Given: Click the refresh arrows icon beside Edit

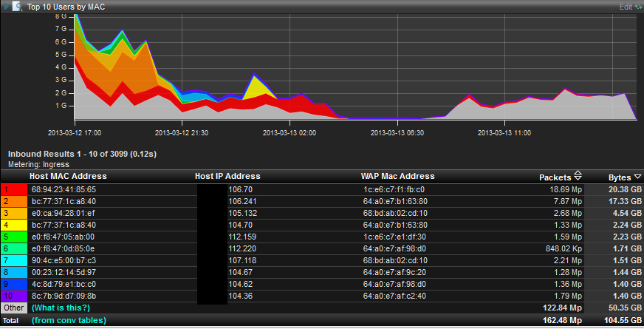Looking at the screenshot, I should pos(638,7).
